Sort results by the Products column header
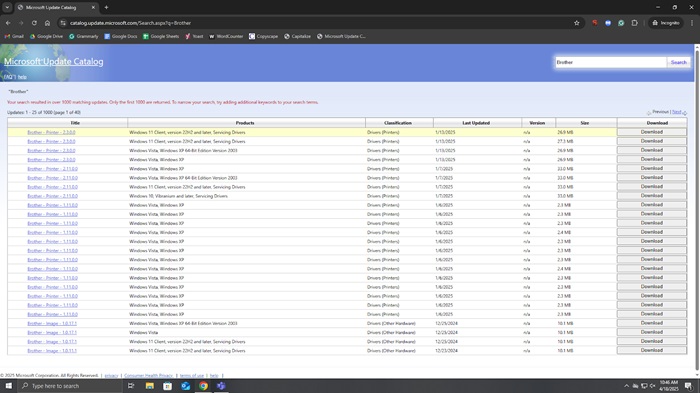 (x=245, y=123)
